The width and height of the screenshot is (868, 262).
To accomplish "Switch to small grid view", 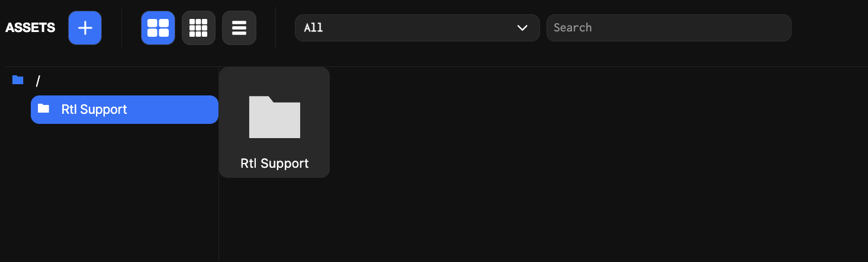I will (x=198, y=28).
